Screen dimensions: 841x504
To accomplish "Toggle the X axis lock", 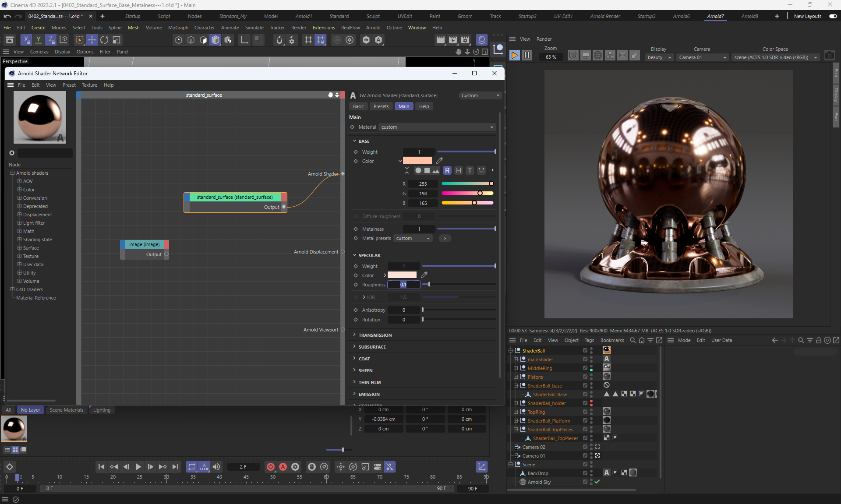I will click(x=26, y=40).
